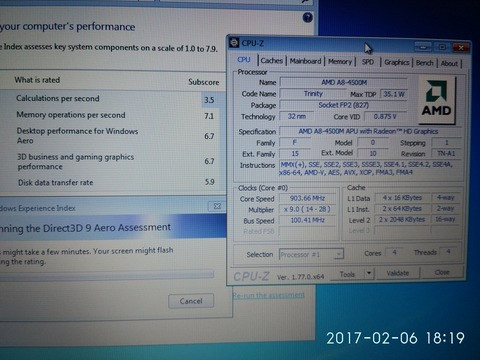Click the What is rated column header
Viewport: 480px width, 360px height.
click(x=37, y=80)
